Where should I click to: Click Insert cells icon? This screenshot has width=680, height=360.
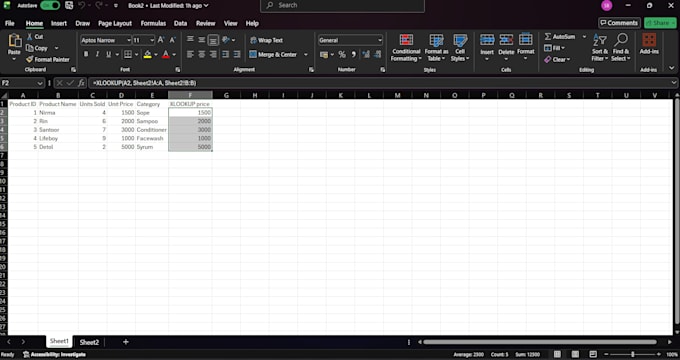[x=487, y=40]
